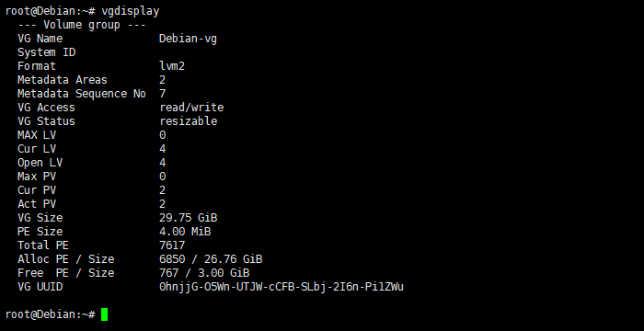
Task: Click the first root@Debian prompt
Action: 50,11
